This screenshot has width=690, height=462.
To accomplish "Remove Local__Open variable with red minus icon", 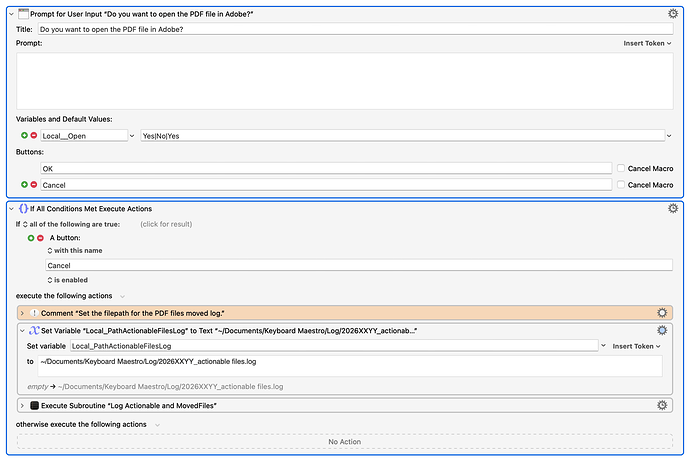I will [34, 135].
